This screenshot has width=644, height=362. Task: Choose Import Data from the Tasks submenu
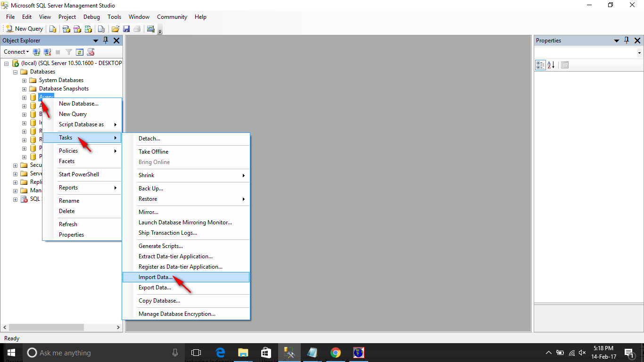coord(156,277)
